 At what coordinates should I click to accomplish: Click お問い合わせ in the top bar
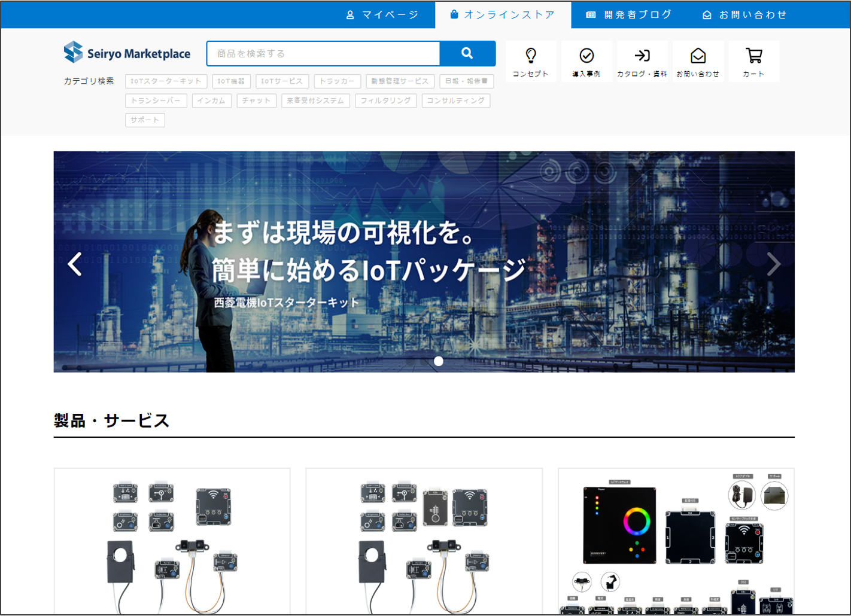click(745, 15)
